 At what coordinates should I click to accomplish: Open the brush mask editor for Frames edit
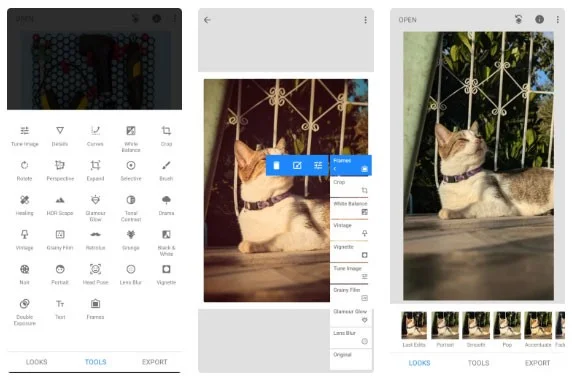[x=297, y=166]
